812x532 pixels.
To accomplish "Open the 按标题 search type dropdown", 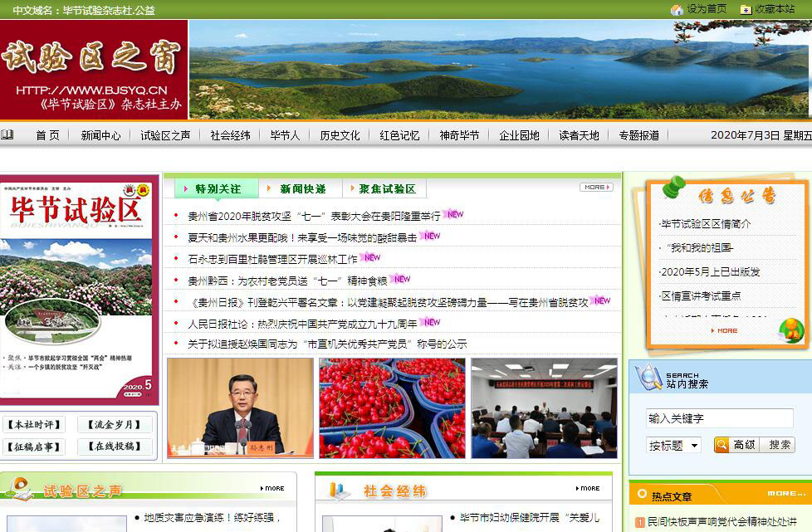I will [673, 445].
